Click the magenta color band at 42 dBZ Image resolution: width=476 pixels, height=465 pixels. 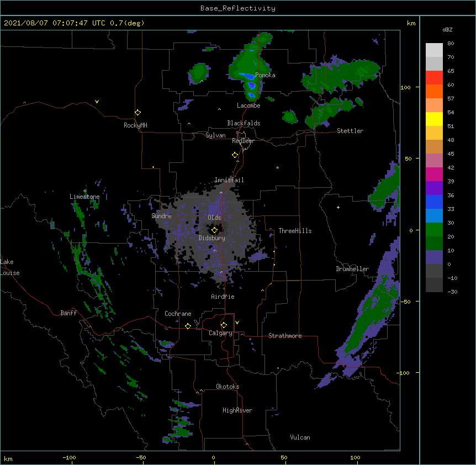point(434,174)
